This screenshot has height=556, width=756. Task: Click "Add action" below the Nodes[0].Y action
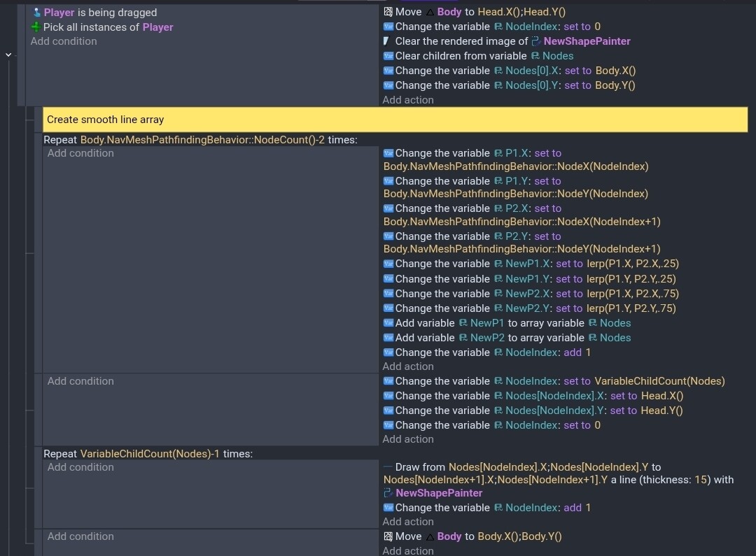pyautogui.click(x=408, y=100)
